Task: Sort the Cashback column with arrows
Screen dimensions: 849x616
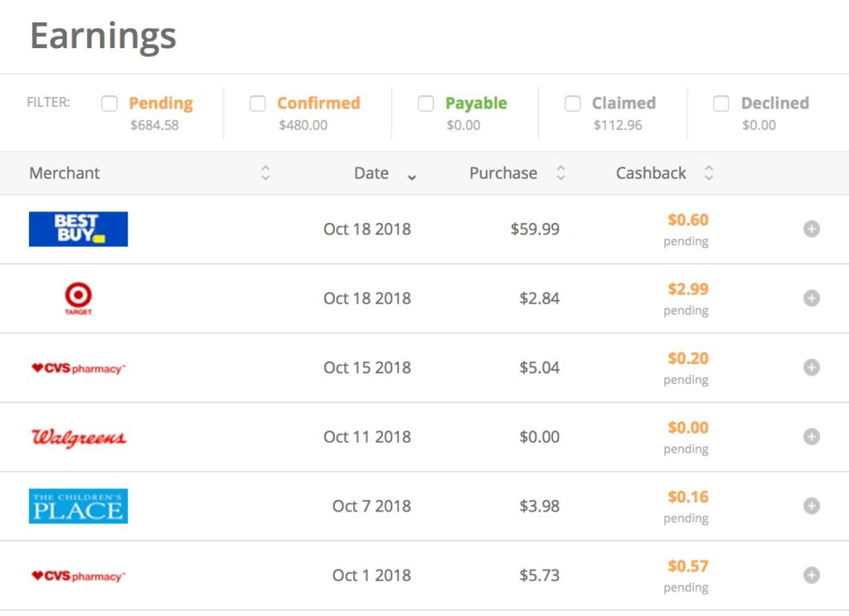Action: pyautogui.click(x=708, y=173)
